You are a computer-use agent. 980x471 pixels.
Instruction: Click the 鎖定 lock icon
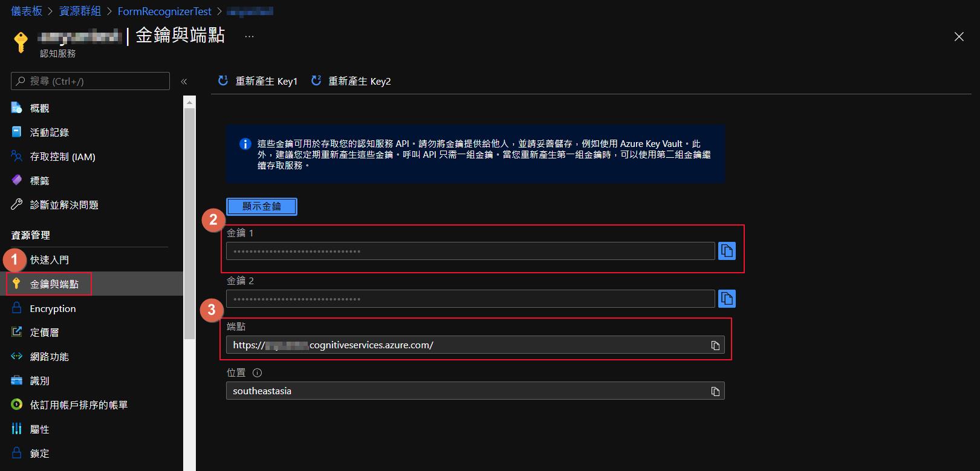(x=17, y=453)
